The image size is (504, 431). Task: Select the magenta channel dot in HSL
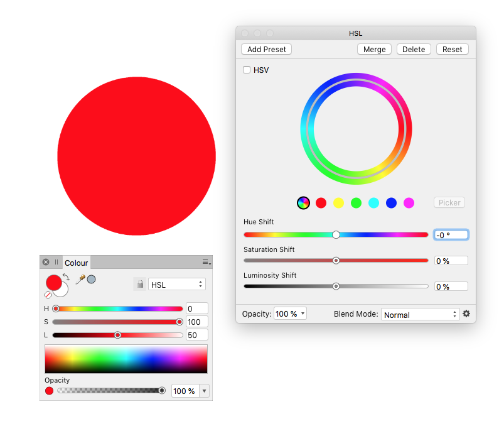point(409,203)
